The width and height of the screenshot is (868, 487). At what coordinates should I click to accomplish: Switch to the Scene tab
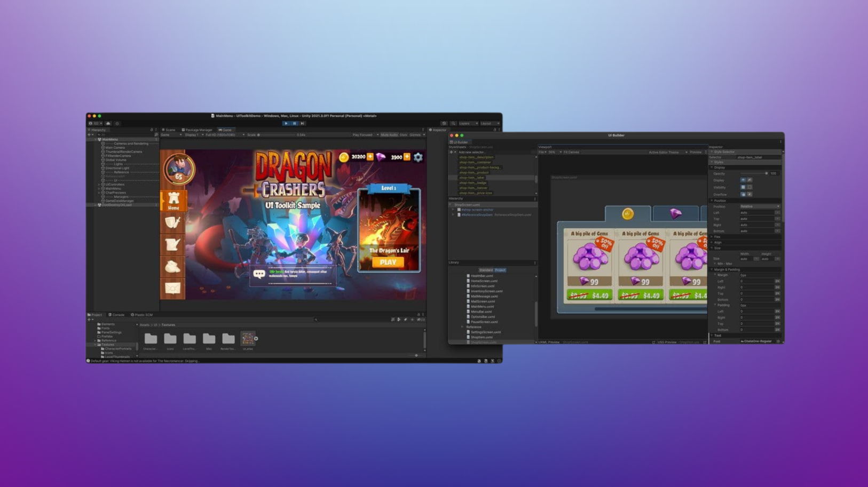click(169, 130)
